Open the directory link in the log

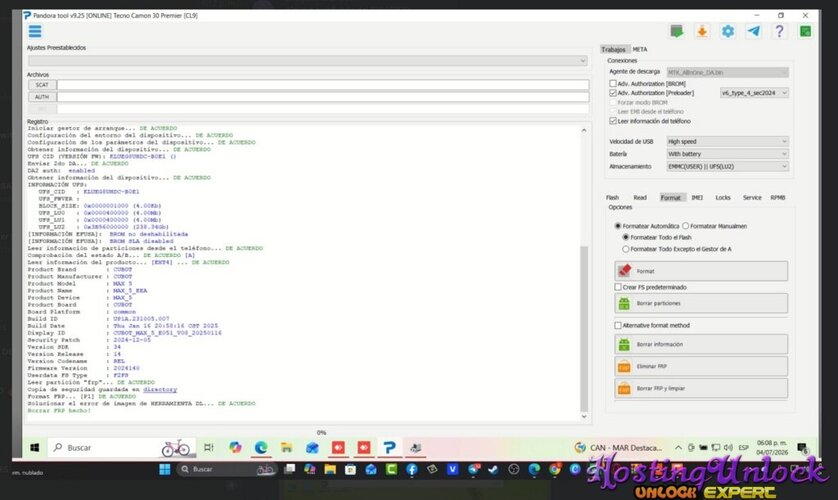[x=160, y=389]
